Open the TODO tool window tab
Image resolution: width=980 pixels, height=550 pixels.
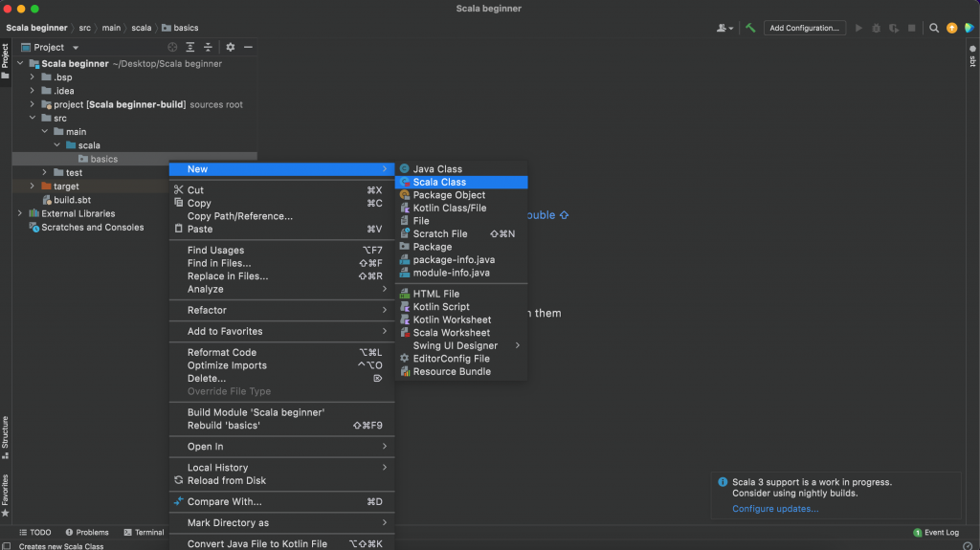click(35, 533)
